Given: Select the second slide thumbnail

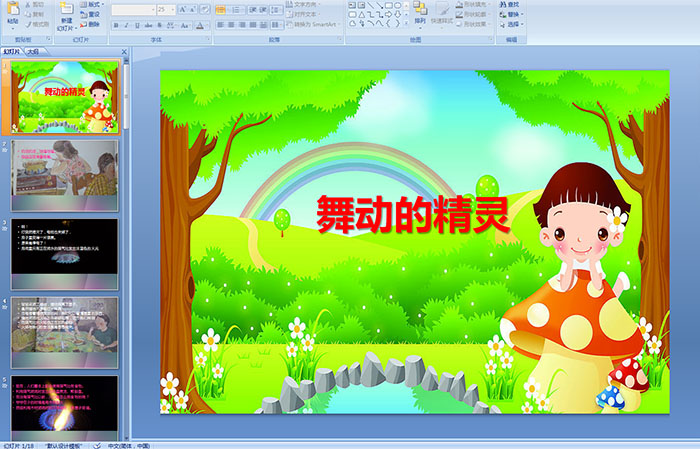Looking at the screenshot, I should (65, 168).
